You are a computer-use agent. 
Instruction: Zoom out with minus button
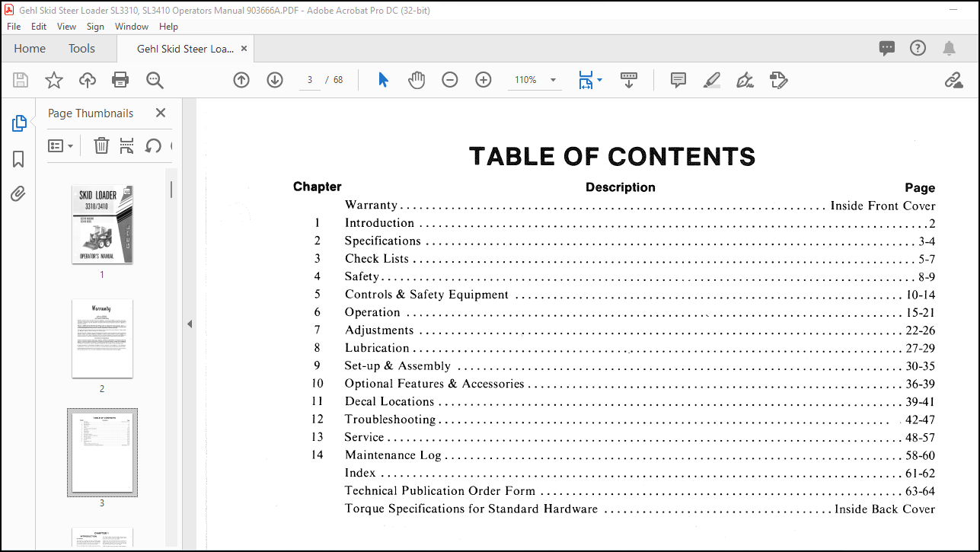[x=450, y=80]
